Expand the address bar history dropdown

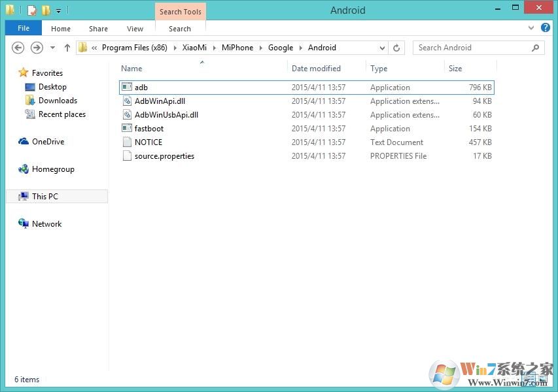tap(383, 48)
